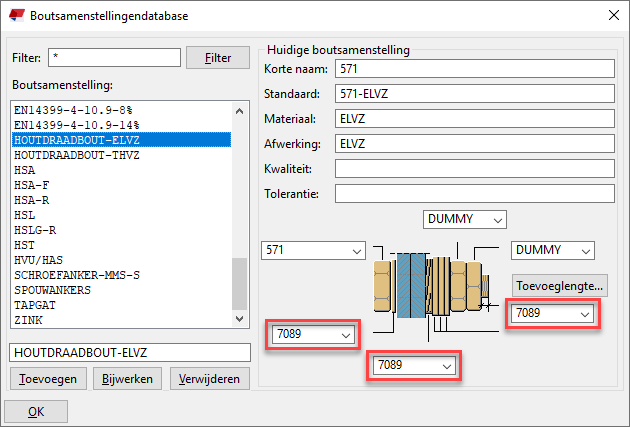Click the list scrollbar thumb
The image size is (630, 427).
239,284
